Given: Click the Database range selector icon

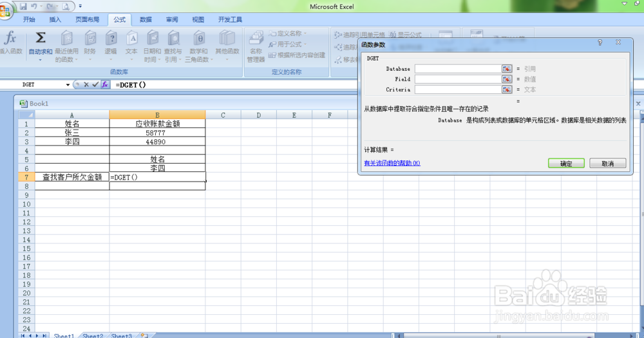Looking at the screenshot, I should coord(507,69).
